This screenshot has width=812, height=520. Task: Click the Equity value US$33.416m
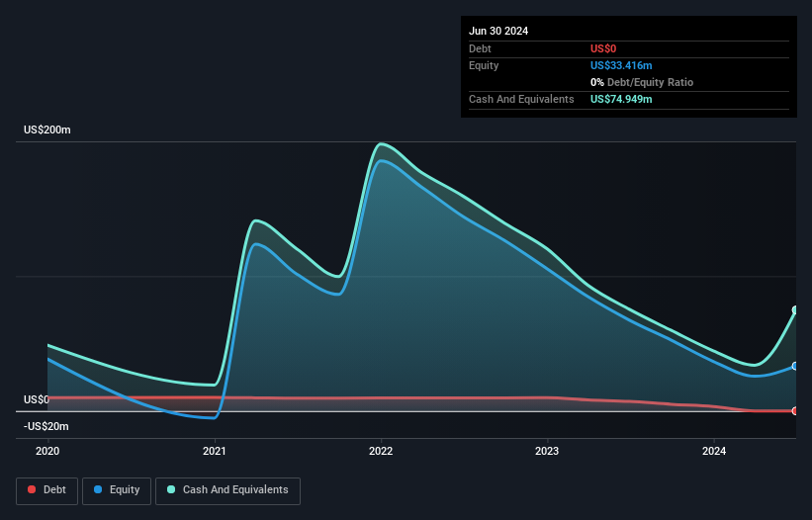(x=621, y=65)
